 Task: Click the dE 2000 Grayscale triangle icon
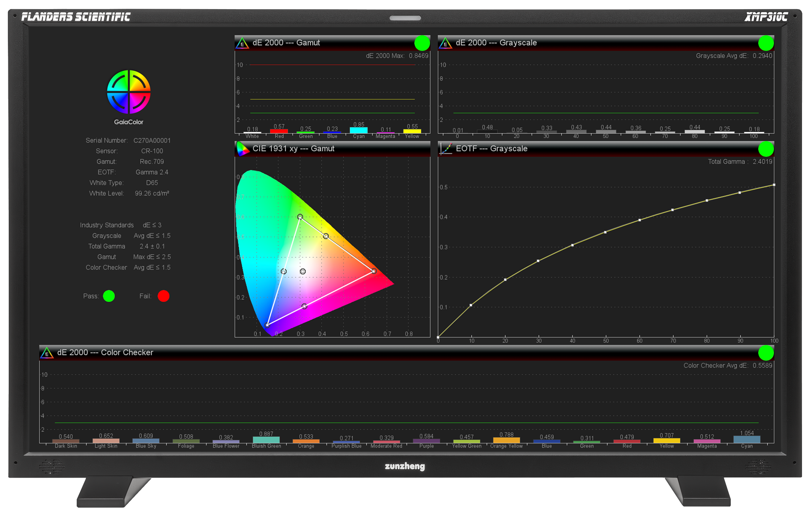click(x=445, y=43)
